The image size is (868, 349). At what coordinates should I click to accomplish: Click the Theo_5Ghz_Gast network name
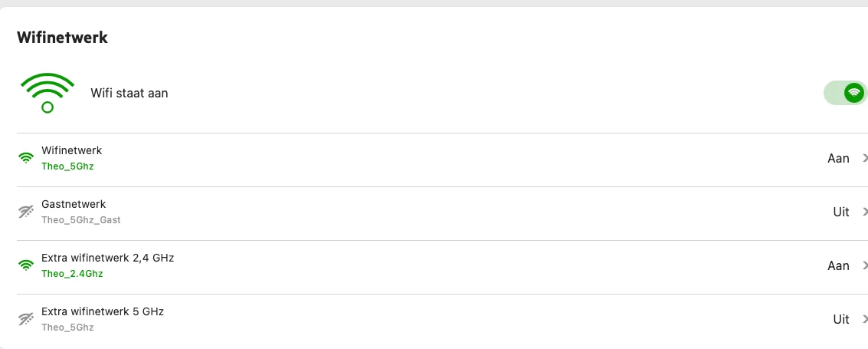[80, 220]
